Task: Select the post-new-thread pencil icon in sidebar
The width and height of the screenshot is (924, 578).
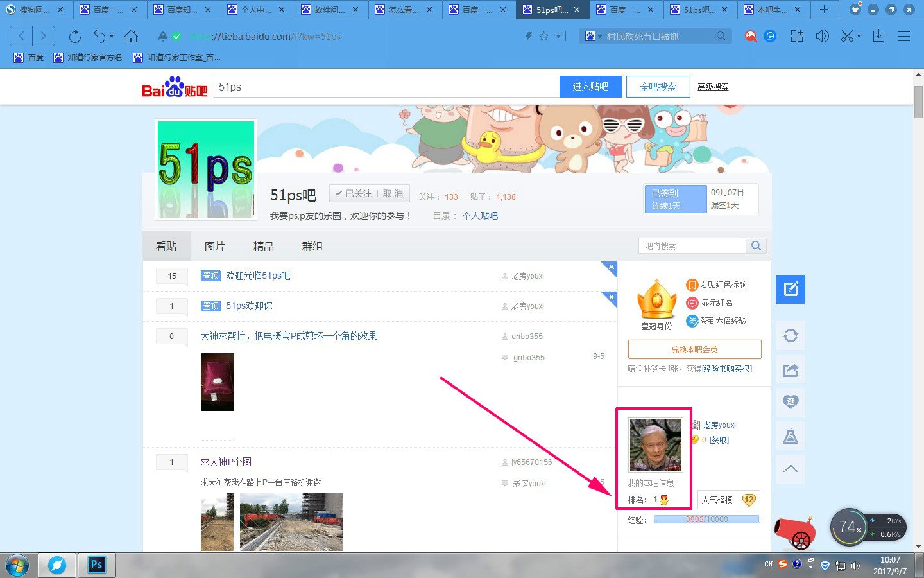Action: pyautogui.click(x=791, y=289)
